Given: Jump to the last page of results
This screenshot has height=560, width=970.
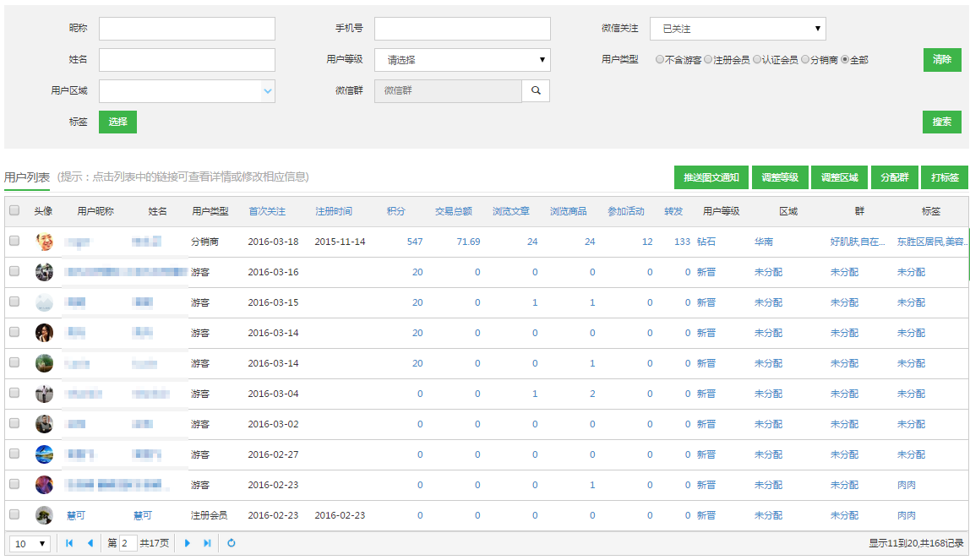Looking at the screenshot, I should coord(207,543).
